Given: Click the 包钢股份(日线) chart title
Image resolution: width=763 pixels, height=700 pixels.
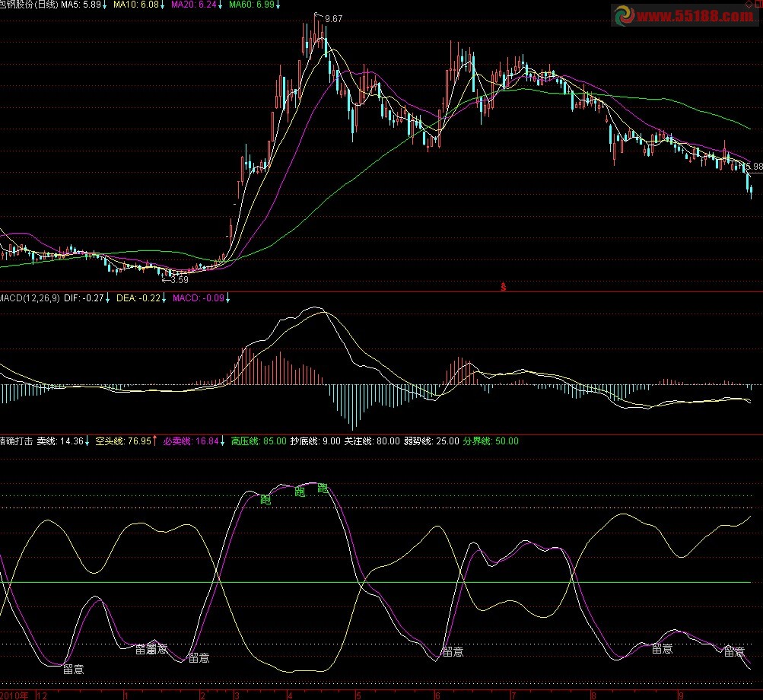Looking at the screenshot, I should click(x=29, y=5).
